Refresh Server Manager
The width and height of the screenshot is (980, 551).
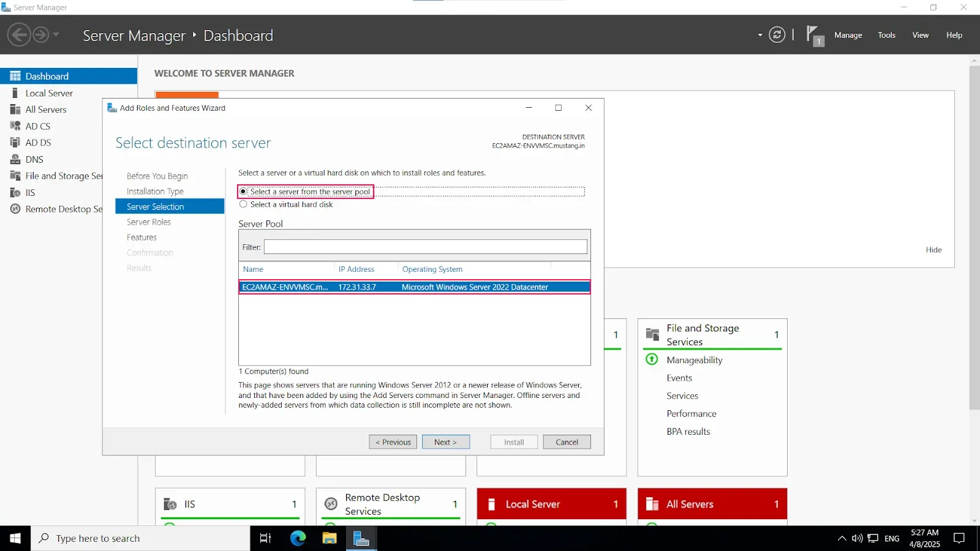777,35
